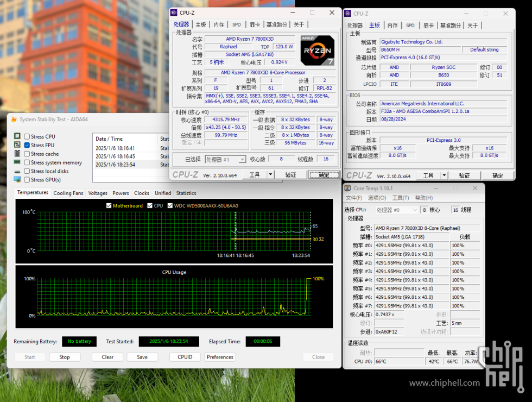Click the icon beside Stress cache
The height and width of the screenshot is (402, 532).
coord(17,153)
